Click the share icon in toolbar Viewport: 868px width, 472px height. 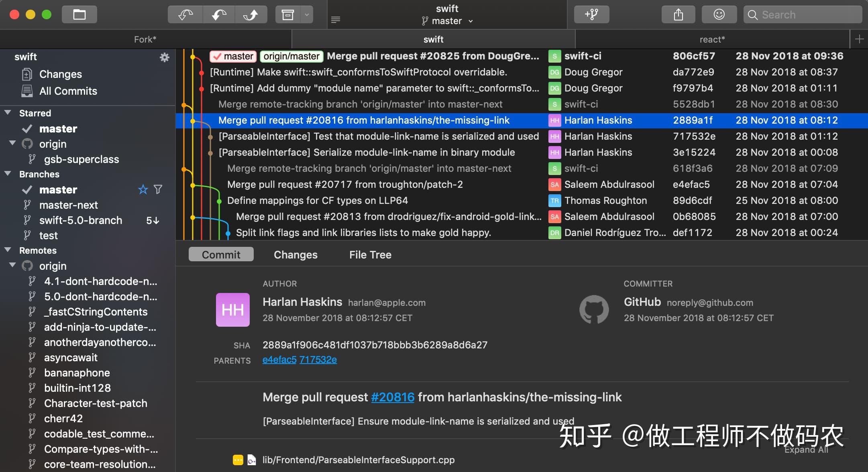[678, 15]
